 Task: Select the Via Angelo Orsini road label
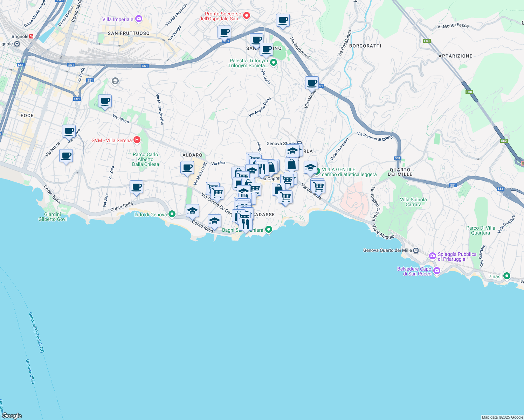[260, 107]
